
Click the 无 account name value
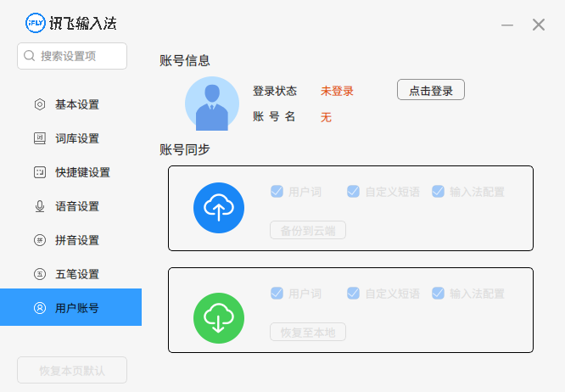326,117
